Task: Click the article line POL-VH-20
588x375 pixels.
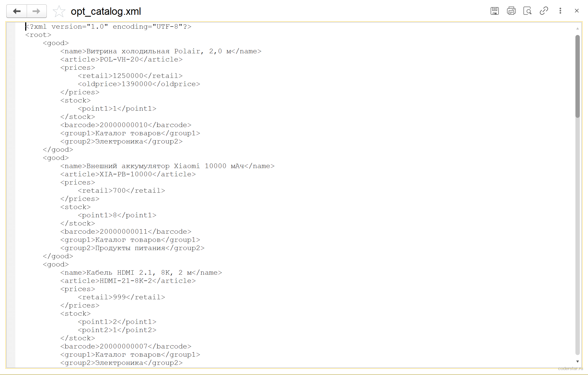Action: (121, 60)
